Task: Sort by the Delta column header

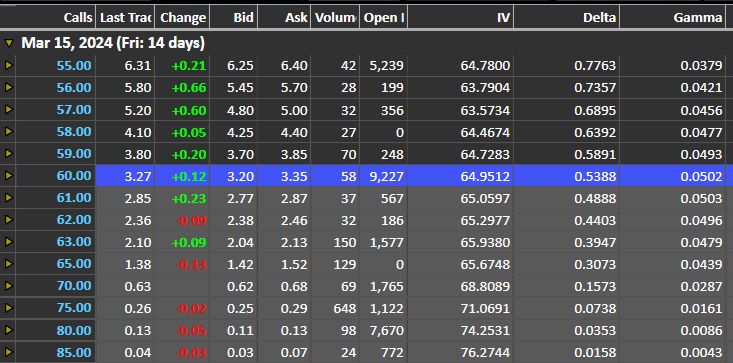Action: (567, 17)
